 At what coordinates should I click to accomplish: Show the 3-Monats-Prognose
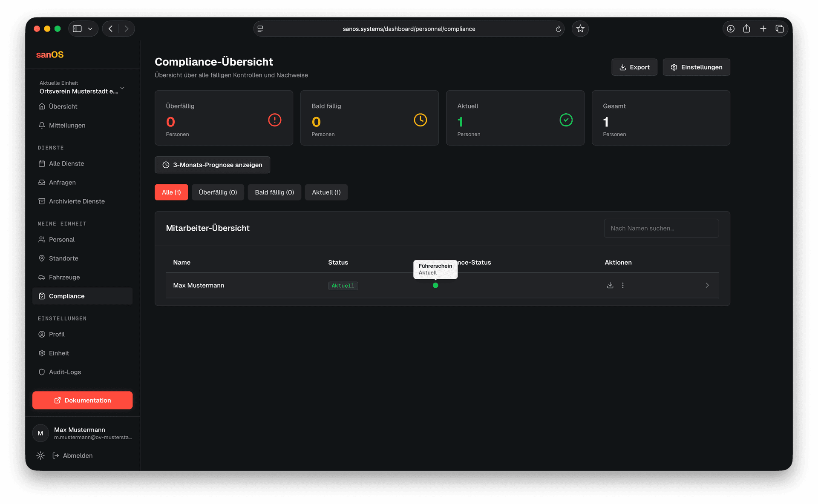212,165
